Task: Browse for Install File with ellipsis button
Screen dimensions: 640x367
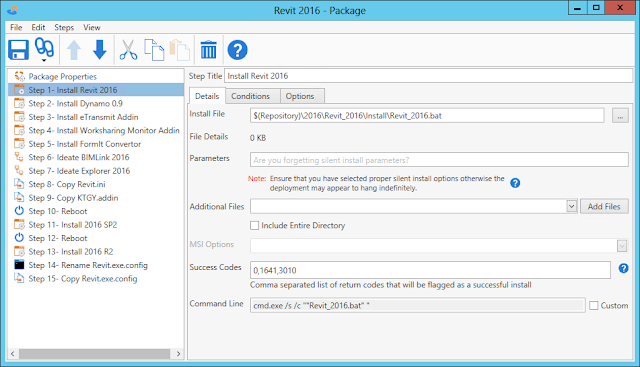Action: pos(620,116)
